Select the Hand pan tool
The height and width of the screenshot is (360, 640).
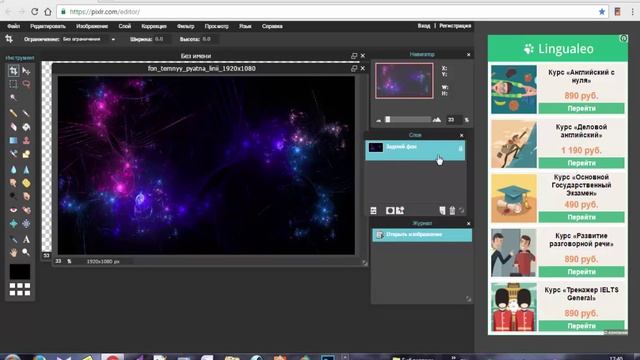pos(13,253)
